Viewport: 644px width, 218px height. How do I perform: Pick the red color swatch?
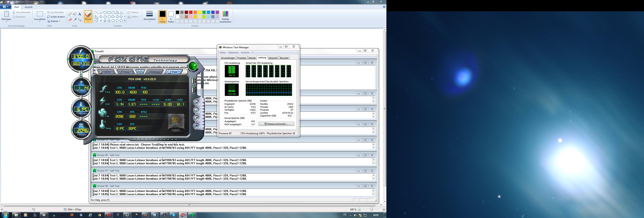tap(190, 13)
